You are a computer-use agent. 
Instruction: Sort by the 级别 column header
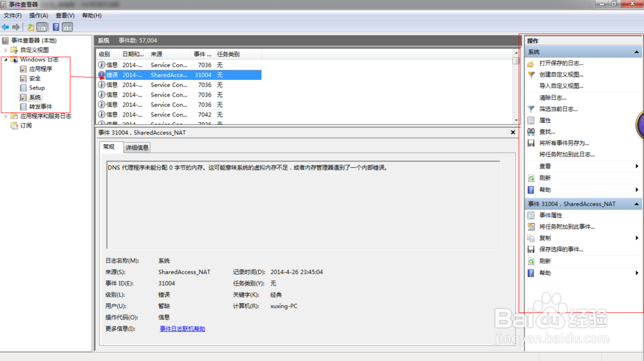coord(108,54)
